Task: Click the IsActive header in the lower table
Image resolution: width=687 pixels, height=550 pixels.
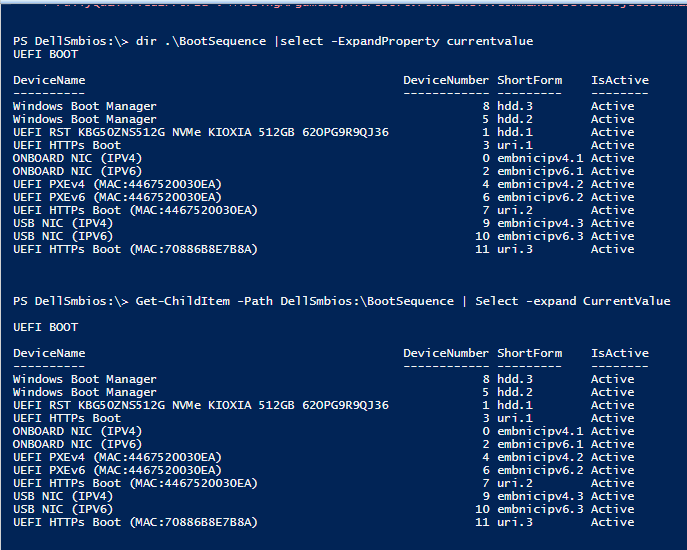Action: coord(619,353)
